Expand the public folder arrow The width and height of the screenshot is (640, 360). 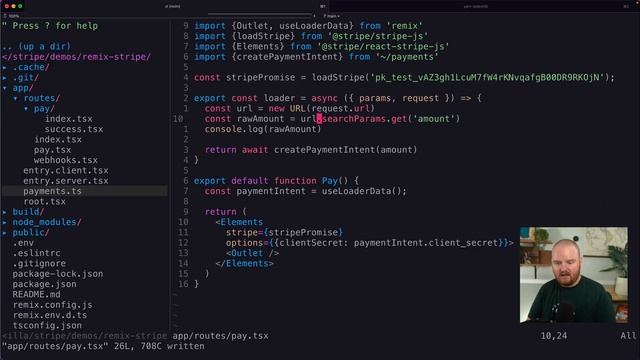tap(4, 233)
